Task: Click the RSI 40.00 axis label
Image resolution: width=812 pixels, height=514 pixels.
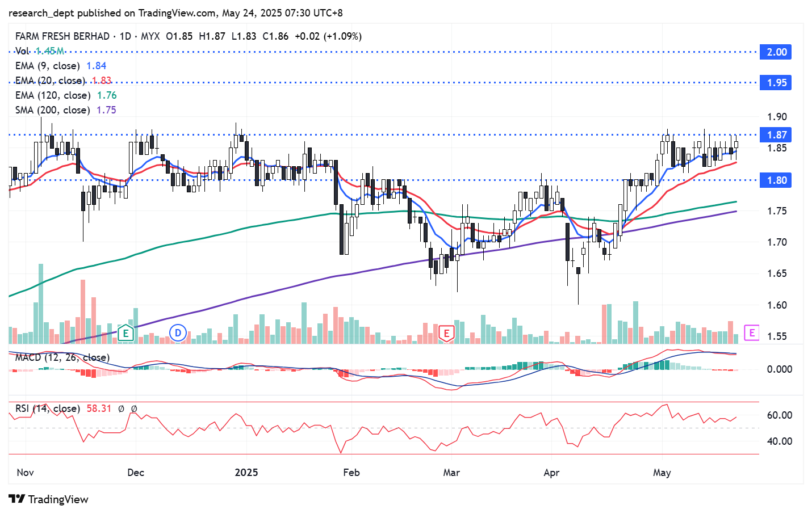Action: (x=780, y=441)
